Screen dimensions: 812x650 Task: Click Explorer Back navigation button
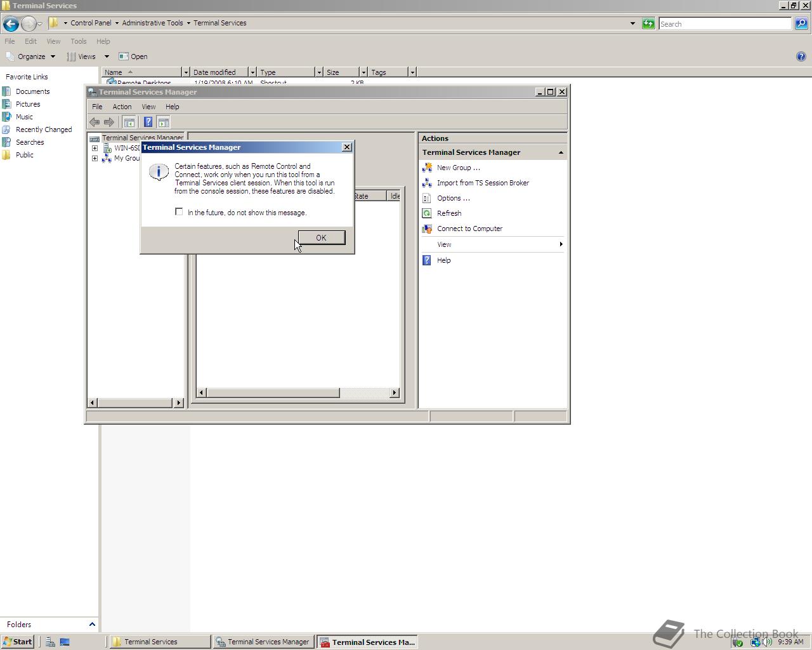[x=11, y=23]
